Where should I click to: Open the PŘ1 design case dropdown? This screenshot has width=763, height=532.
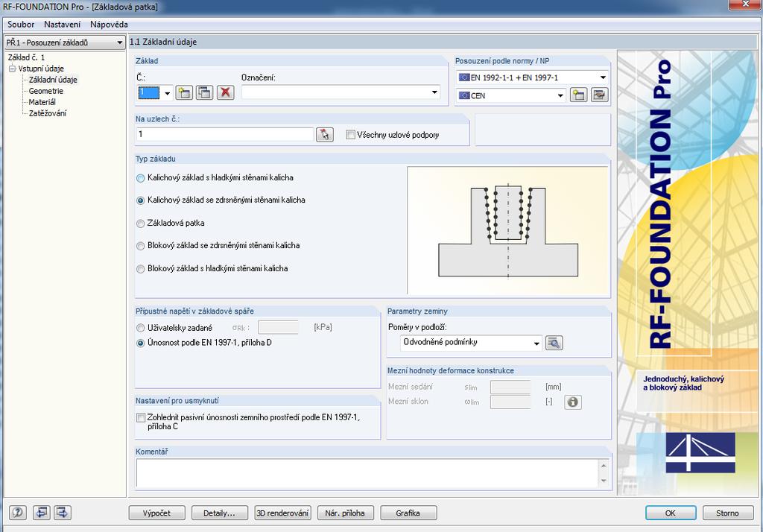pyautogui.click(x=65, y=42)
